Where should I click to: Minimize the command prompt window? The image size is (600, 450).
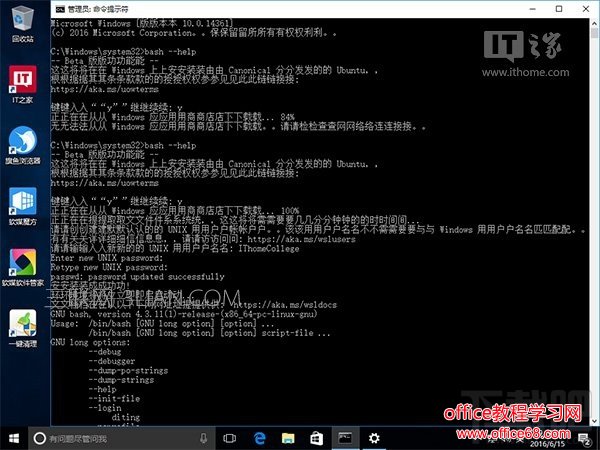[x=533, y=9]
